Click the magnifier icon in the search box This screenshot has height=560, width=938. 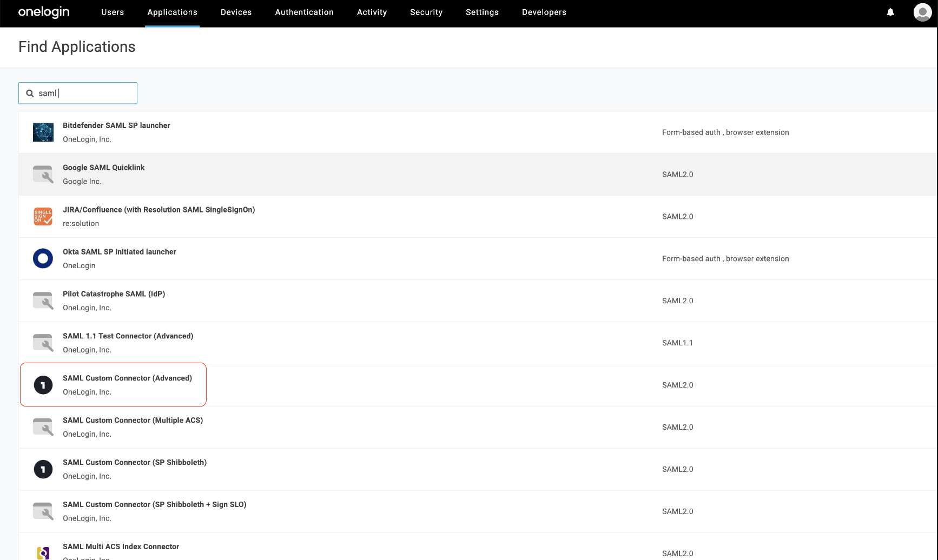tap(30, 93)
